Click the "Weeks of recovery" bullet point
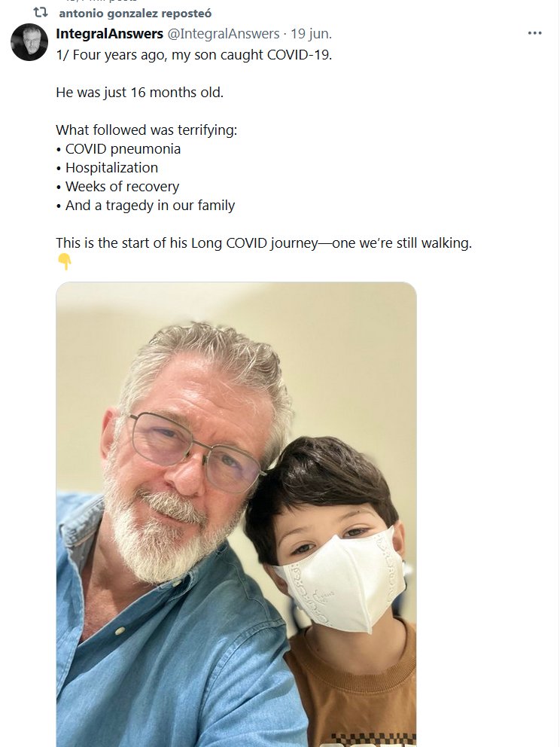560x747 pixels. (122, 187)
